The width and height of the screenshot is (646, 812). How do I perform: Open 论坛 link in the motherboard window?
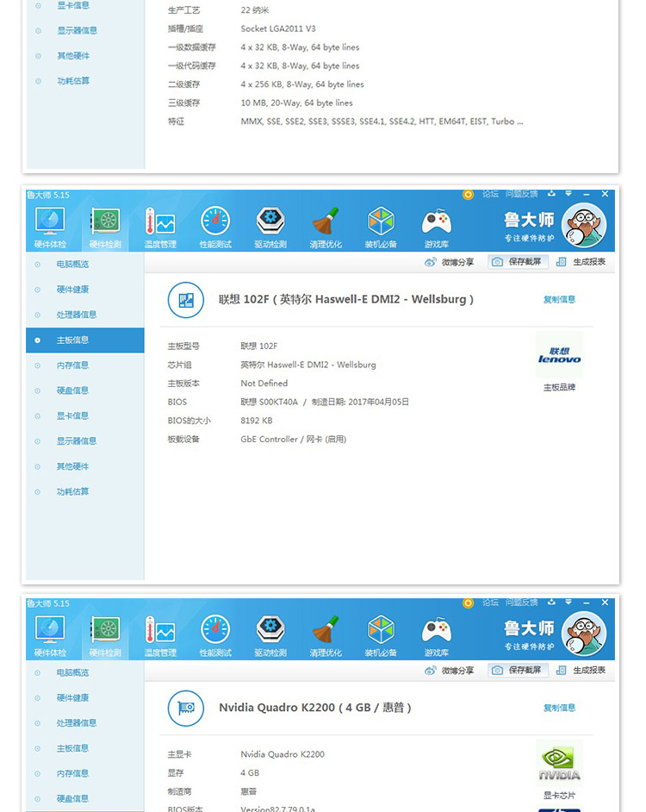pyautogui.click(x=490, y=194)
